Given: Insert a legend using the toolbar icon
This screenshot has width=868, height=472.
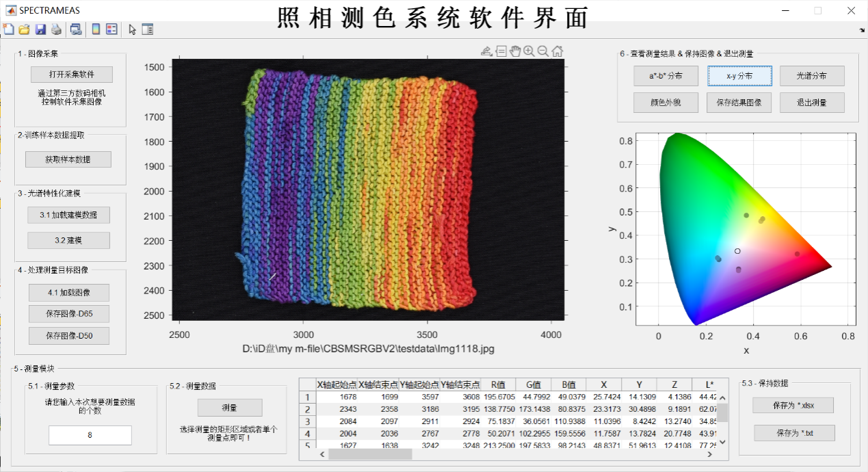Looking at the screenshot, I should [x=111, y=29].
